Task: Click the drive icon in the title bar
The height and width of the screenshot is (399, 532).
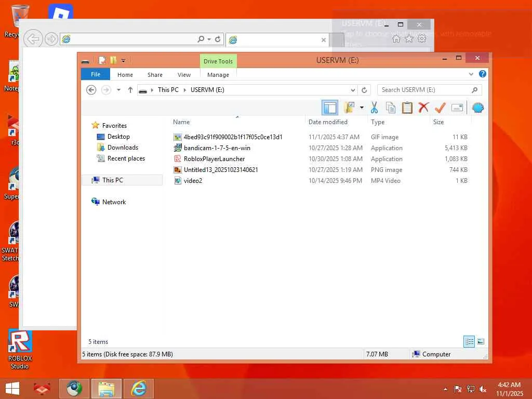Action: [85, 61]
